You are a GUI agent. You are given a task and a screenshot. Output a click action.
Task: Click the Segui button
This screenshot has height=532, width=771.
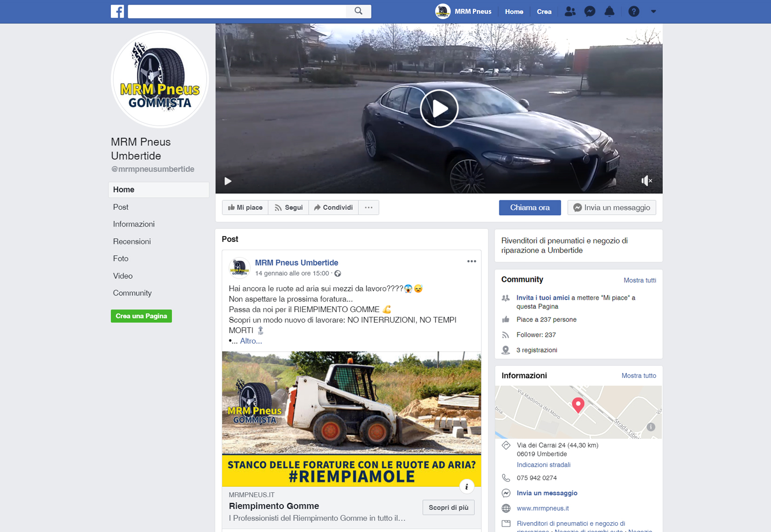coord(288,207)
